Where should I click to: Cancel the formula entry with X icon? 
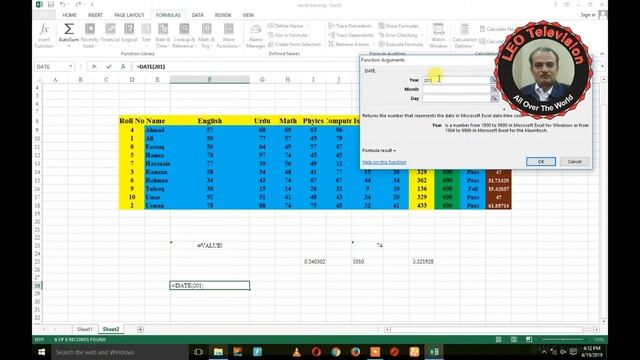[x=94, y=67]
